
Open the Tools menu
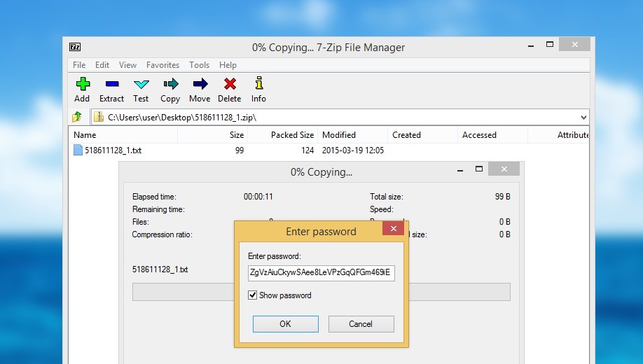200,65
